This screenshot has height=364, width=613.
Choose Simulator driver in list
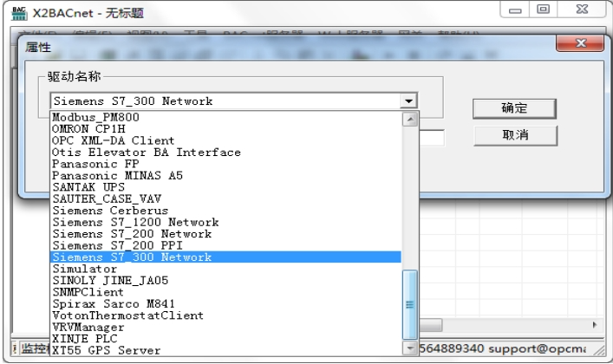[226, 269]
